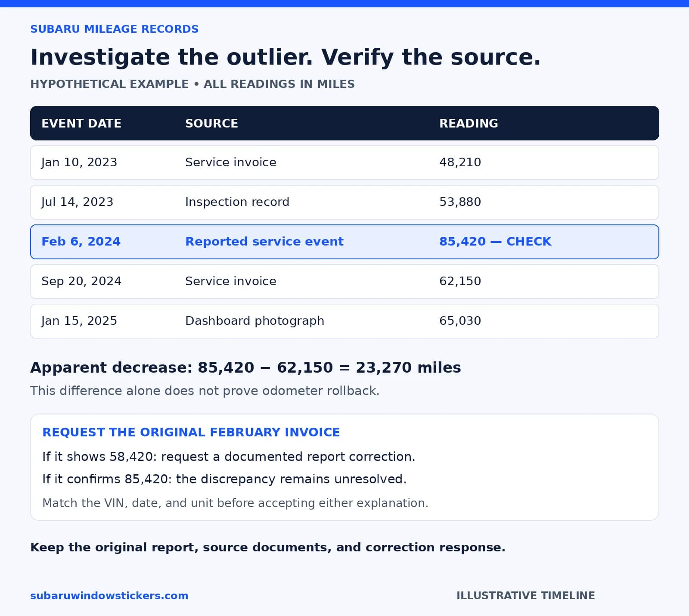
Task: Click the SOURCE column header
Action: coord(211,123)
